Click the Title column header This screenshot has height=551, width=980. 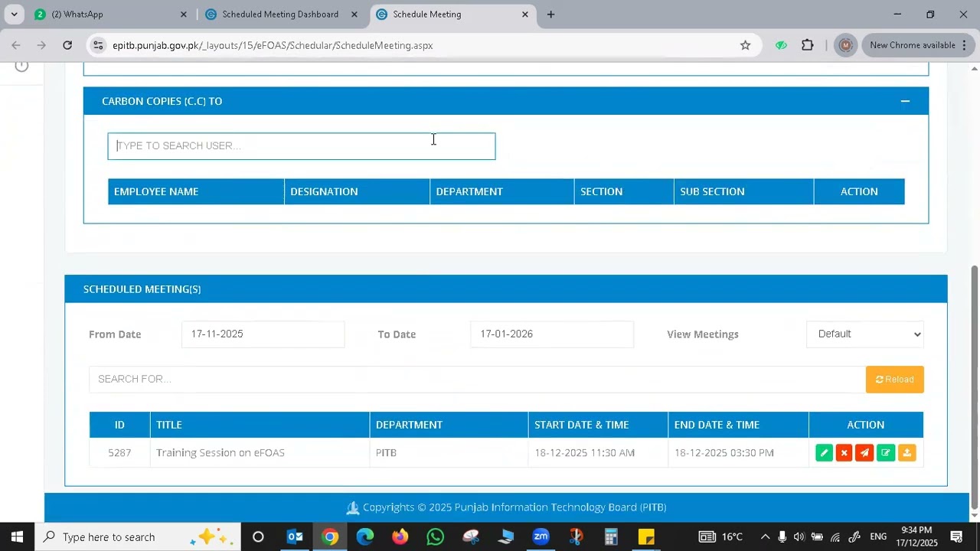260,425
